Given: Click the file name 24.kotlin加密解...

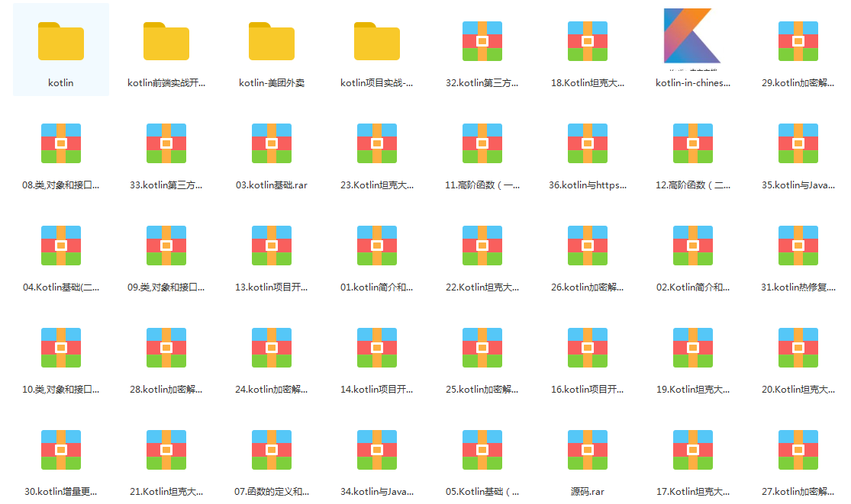Looking at the screenshot, I should 271,389.
